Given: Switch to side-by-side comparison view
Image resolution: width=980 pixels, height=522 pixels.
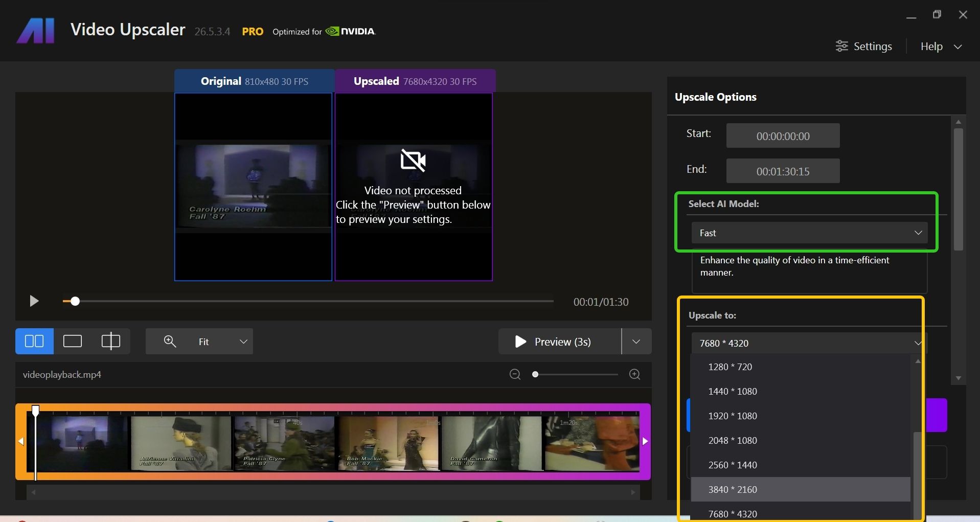Looking at the screenshot, I should click(x=34, y=342).
